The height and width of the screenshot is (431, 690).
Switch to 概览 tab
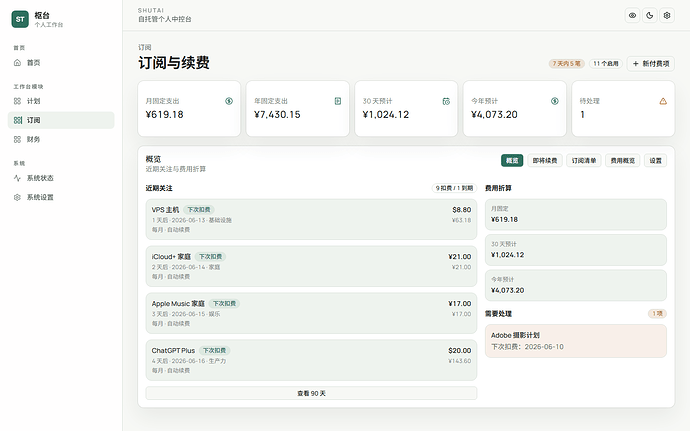coord(512,161)
